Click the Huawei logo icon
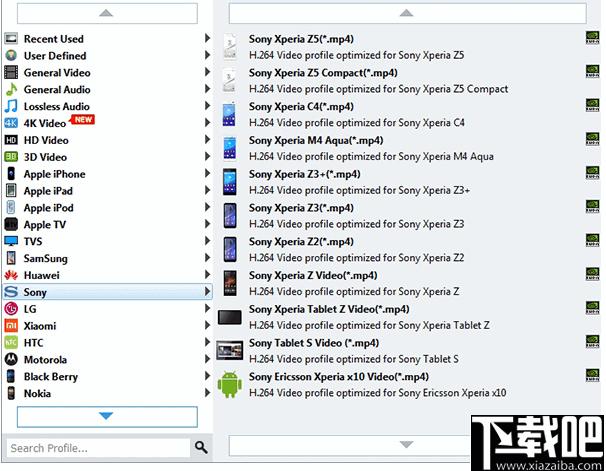This screenshot has height=471, width=606. 11,275
